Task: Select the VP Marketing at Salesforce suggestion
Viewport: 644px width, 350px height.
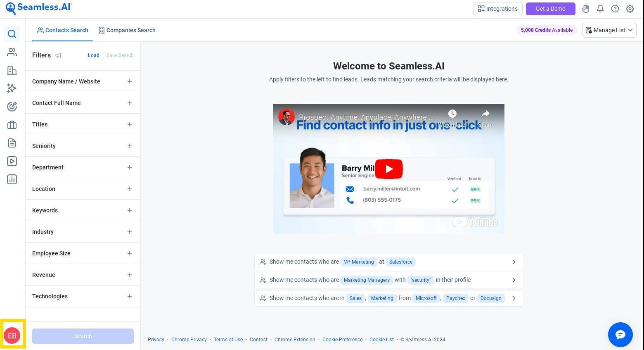Action: tap(389, 262)
